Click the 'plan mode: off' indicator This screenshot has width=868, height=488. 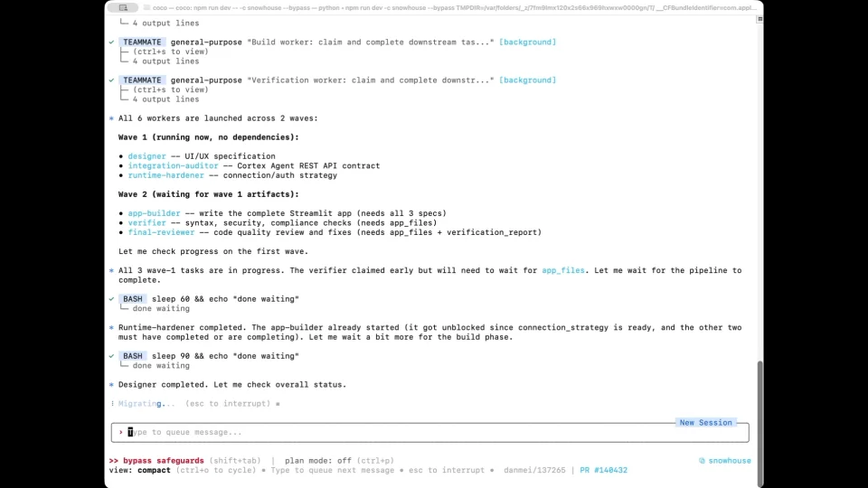pyautogui.click(x=317, y=461)
